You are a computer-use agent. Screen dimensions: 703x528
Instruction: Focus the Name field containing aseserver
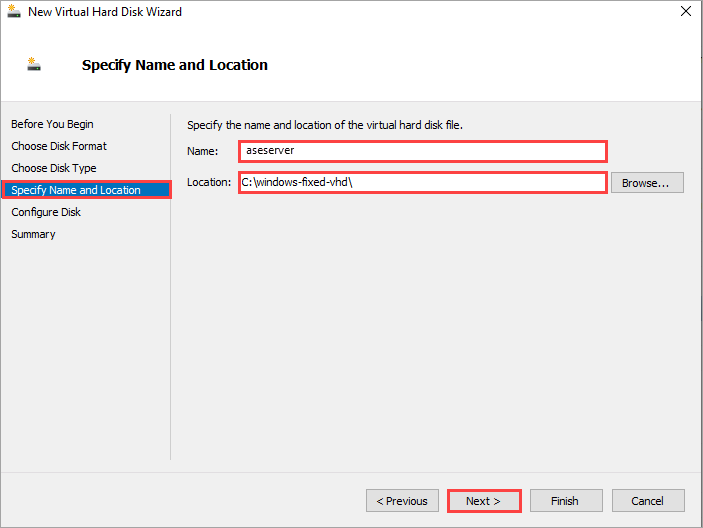click(x=423, y=151)
